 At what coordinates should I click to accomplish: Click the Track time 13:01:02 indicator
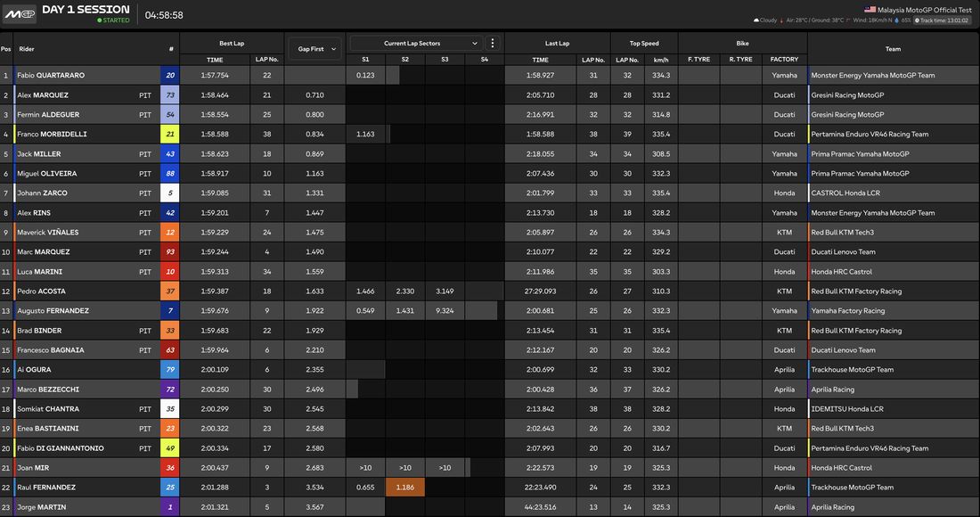pos(942,20)
